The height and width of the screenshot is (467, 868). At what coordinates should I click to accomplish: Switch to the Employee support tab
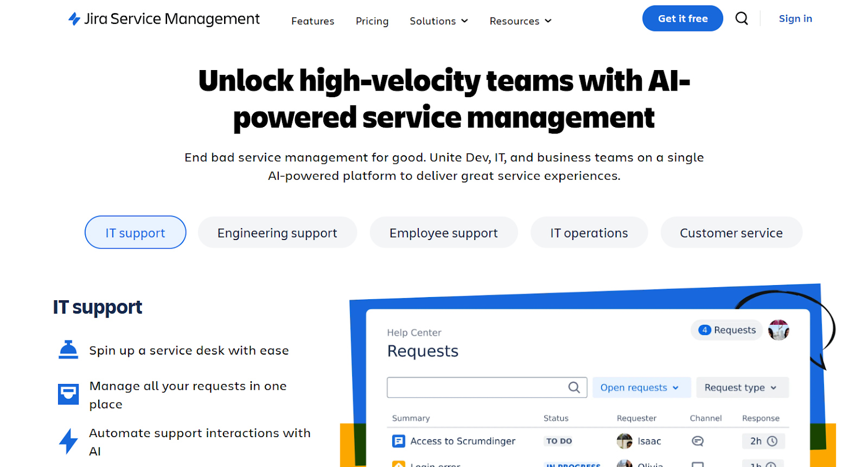(443, 232)
